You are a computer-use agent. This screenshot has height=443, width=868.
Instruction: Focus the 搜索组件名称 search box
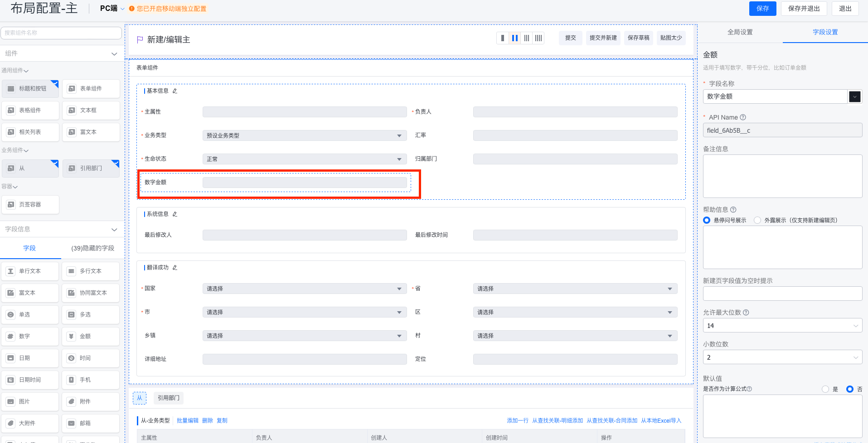(x=61, y=33)
